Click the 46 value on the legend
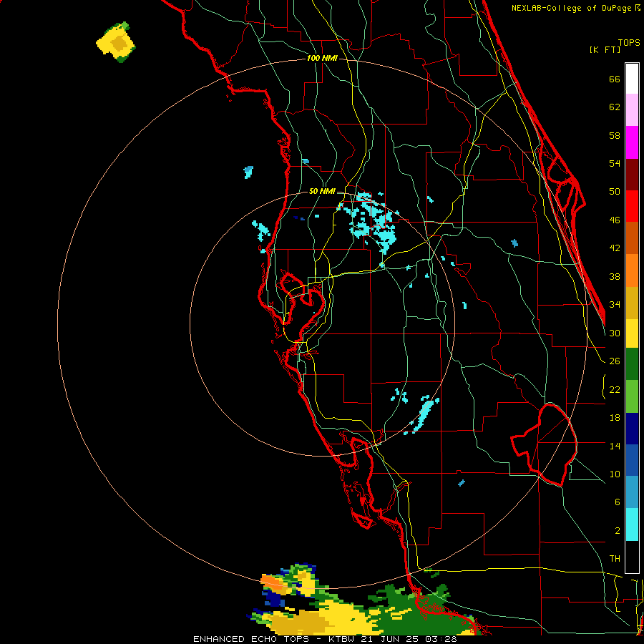This screenshot has width=644, height=644. 615,220
